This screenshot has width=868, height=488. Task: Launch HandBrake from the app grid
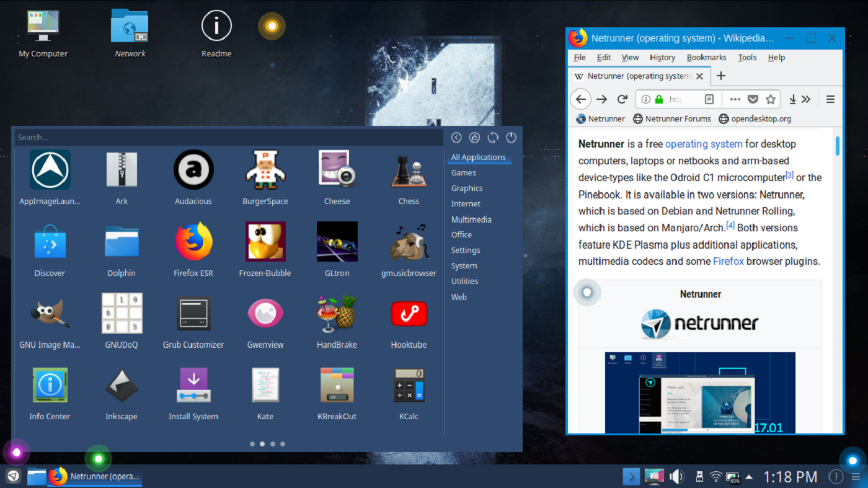click(x=337, y=314)
